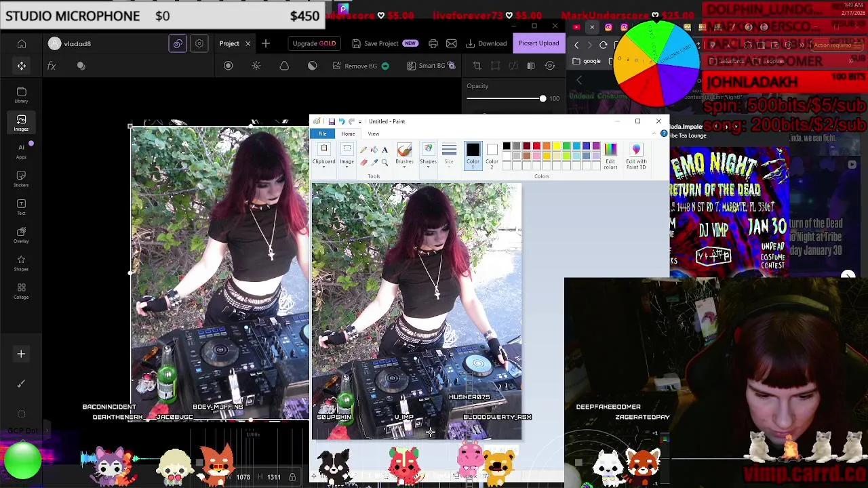
Task: Expand the Image dropdown in Paint
Action: pyautogui.click(x=347, y=156)
